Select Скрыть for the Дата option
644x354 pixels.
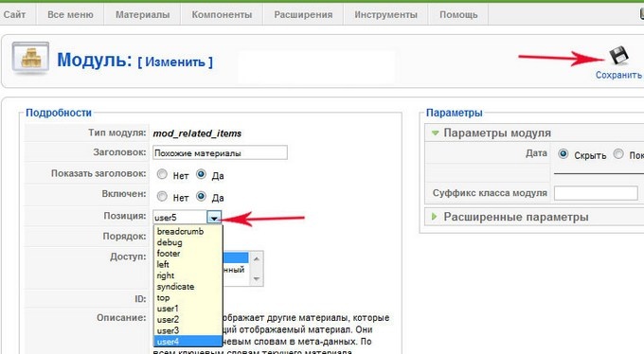[563, 154]
